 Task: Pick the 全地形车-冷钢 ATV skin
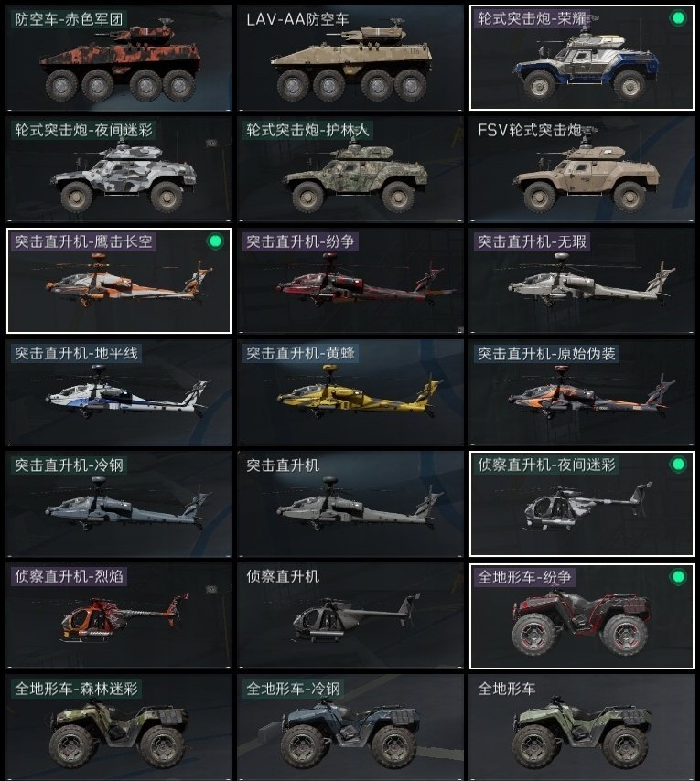click(350, 728)
